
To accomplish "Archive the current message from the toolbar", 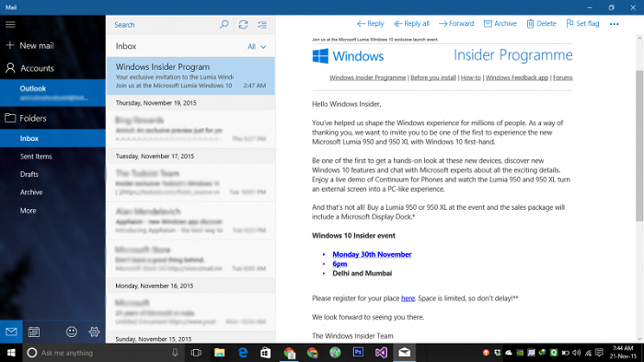I will coord(500,24).
